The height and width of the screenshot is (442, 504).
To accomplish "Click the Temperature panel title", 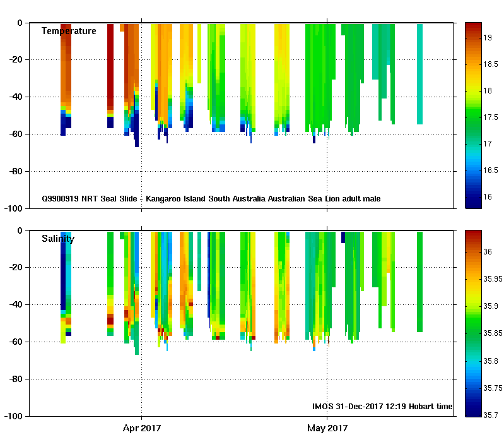I will point(69,31).
